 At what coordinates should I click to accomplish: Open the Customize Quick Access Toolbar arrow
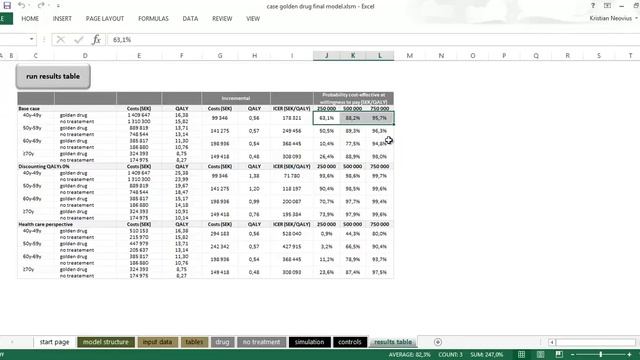pos(58,6)
